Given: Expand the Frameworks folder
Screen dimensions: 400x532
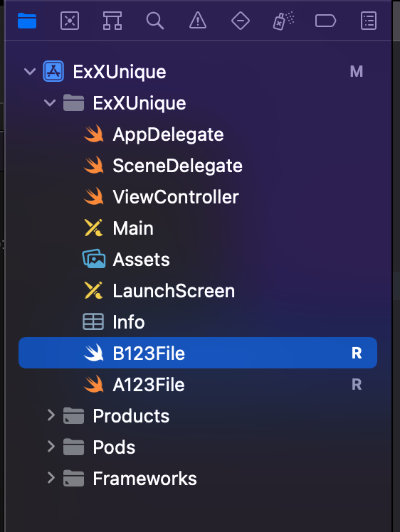Looking at the screenshot, I should point(51,477).
